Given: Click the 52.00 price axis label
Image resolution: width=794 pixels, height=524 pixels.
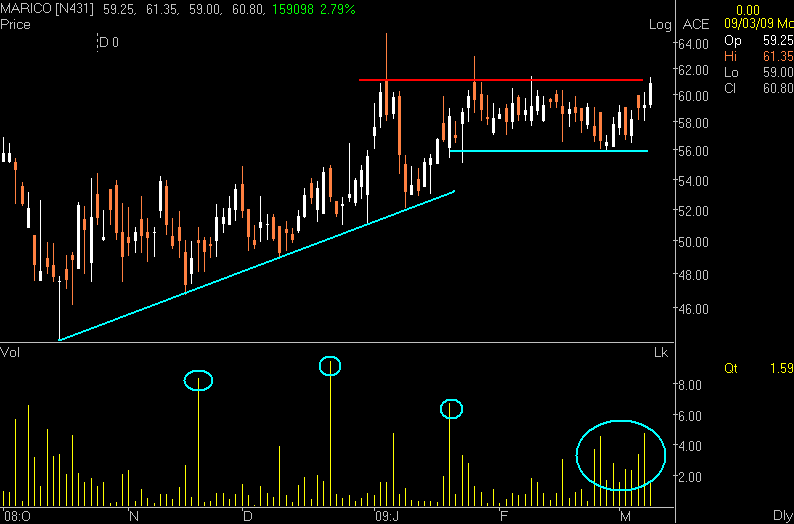Looking at the screenshot, I should 694,211.
